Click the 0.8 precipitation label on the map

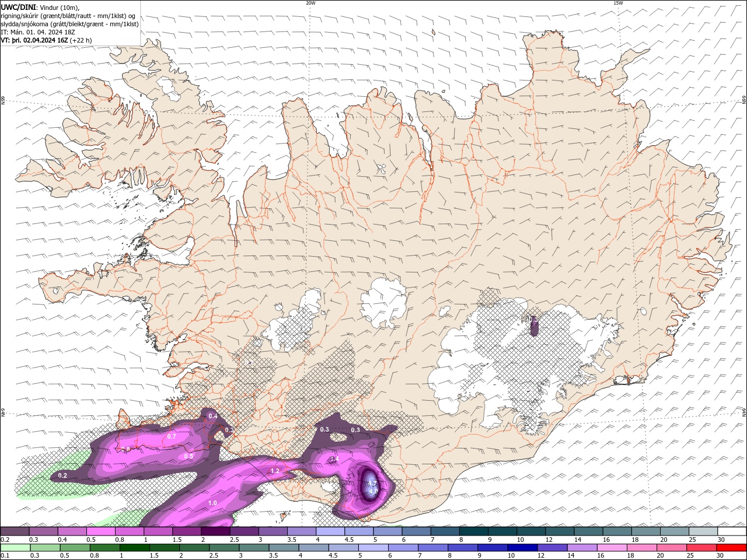[x=126, y=449]
